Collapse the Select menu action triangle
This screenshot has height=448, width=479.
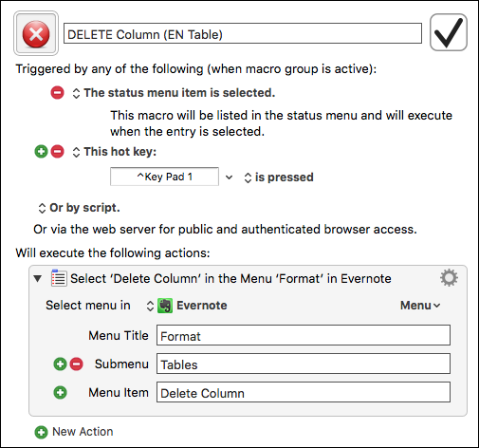38,278
